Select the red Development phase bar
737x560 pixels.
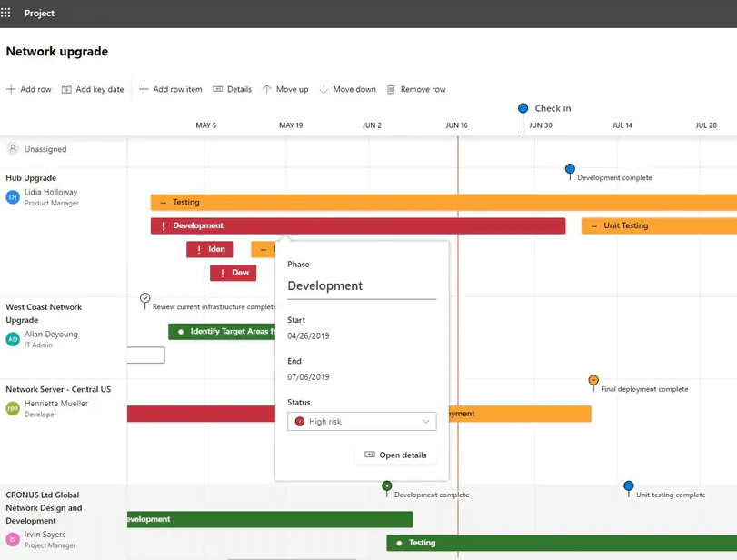tap(358, 225)
